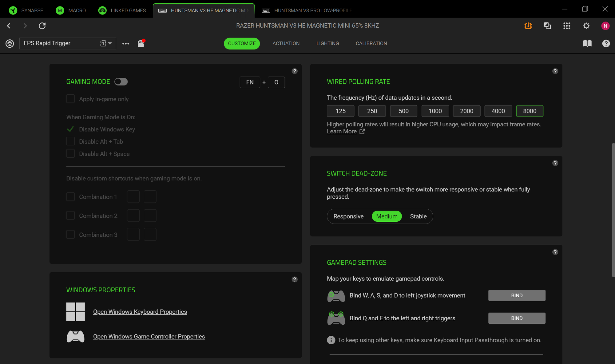615x364 pixels.
Task: Click the WASD joystick gamepad icon
Action: tap(336, 296)
